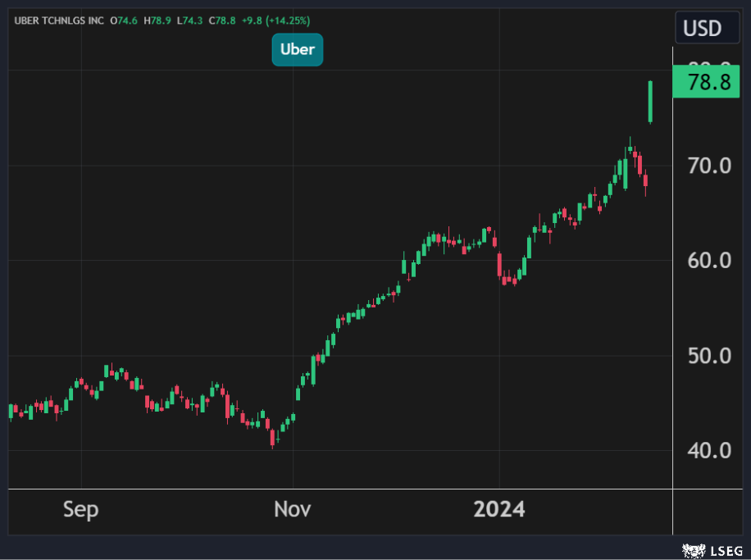
Task: Click the lowest red candle near 40
Action: (272, 436)
